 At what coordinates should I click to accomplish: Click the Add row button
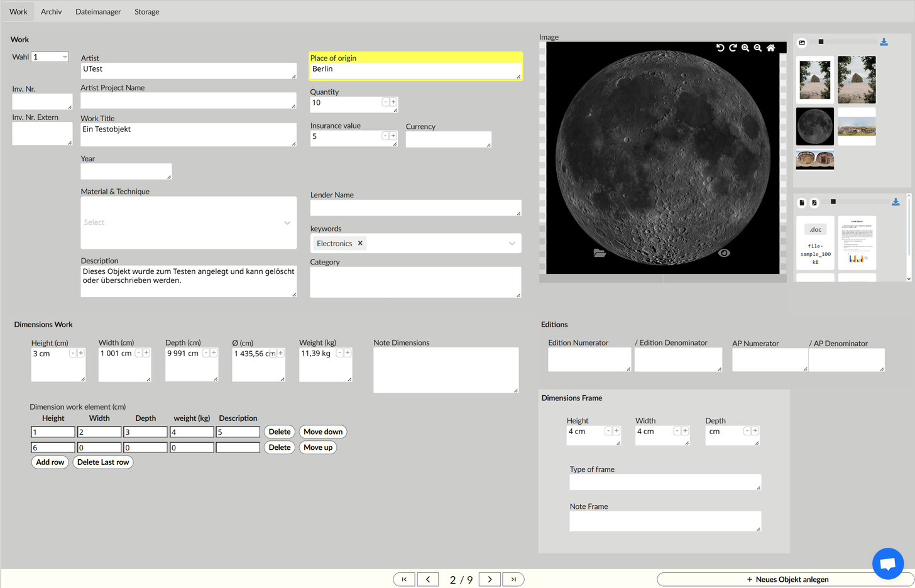50,462
